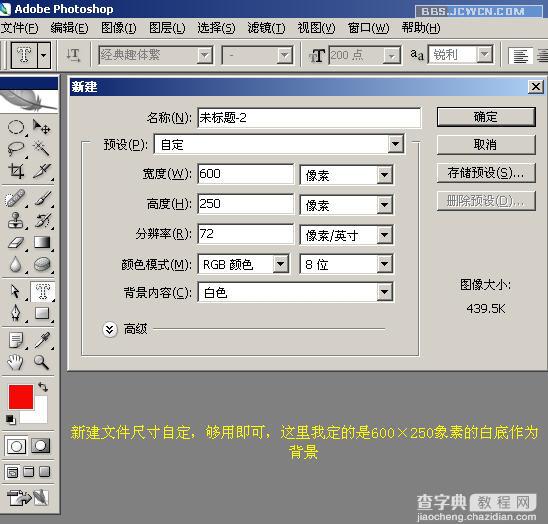Expand the 高级 advanced section

110,329
